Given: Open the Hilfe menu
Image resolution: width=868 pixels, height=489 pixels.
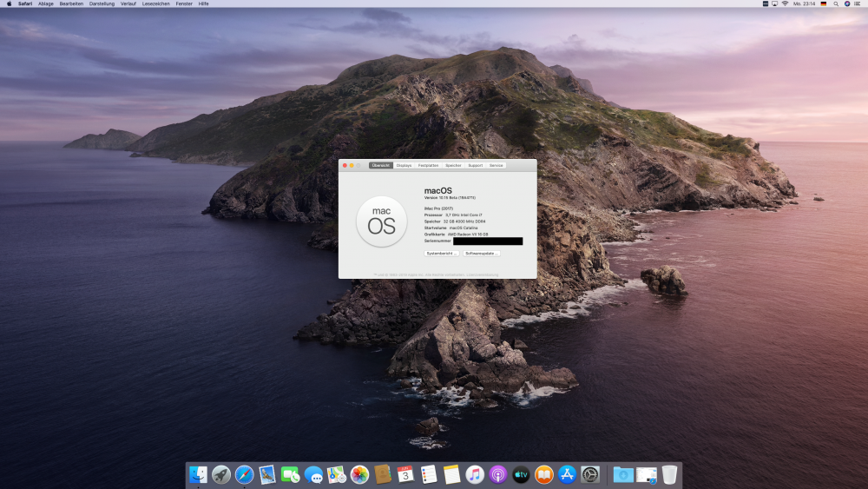Looking at the screenshot, I should tap(204, 3).
